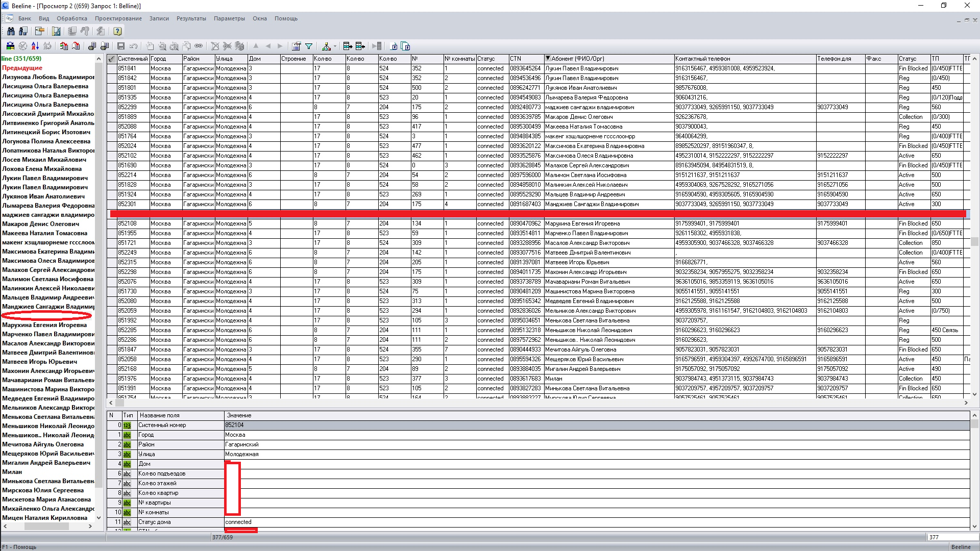The height and width of the screenshot is (551, 980).
Task: Click the design ruler icon in top toolbar
Action: pyautogui.click(x=56, y=31)
